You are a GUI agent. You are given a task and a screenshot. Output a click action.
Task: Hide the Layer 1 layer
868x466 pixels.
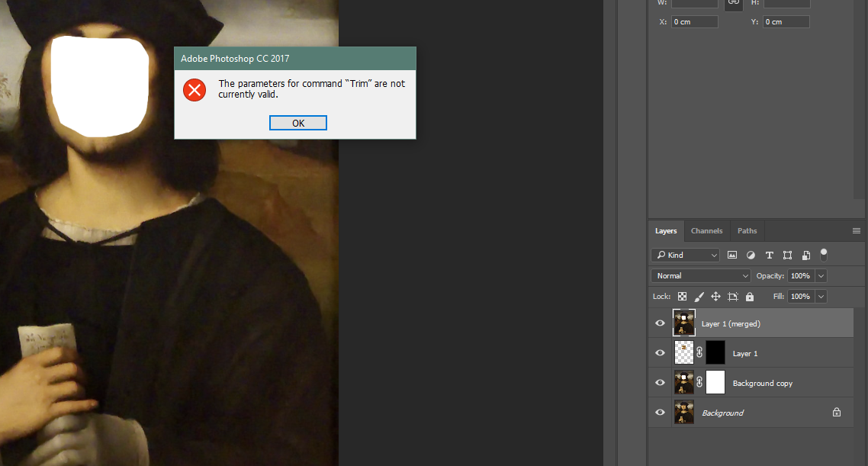pos(660,353)
